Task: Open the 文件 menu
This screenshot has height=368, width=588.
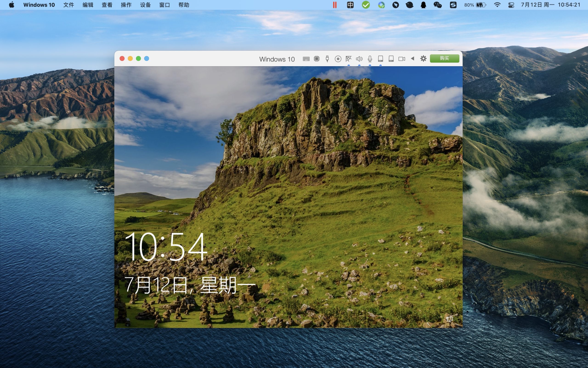Action: pyautogui.click(x=68, y=5)
